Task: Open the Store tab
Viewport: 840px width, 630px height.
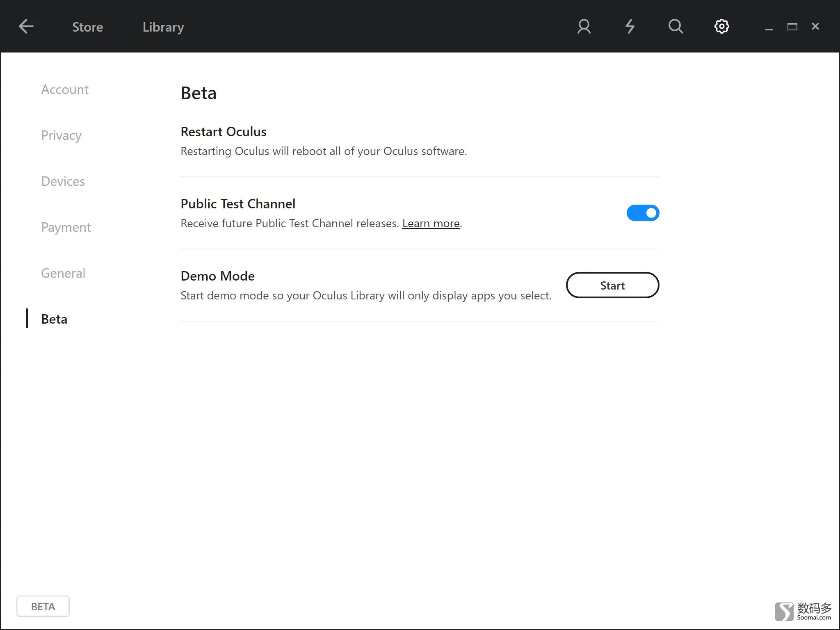Action: pyautogui.click(x=87, y=27)
